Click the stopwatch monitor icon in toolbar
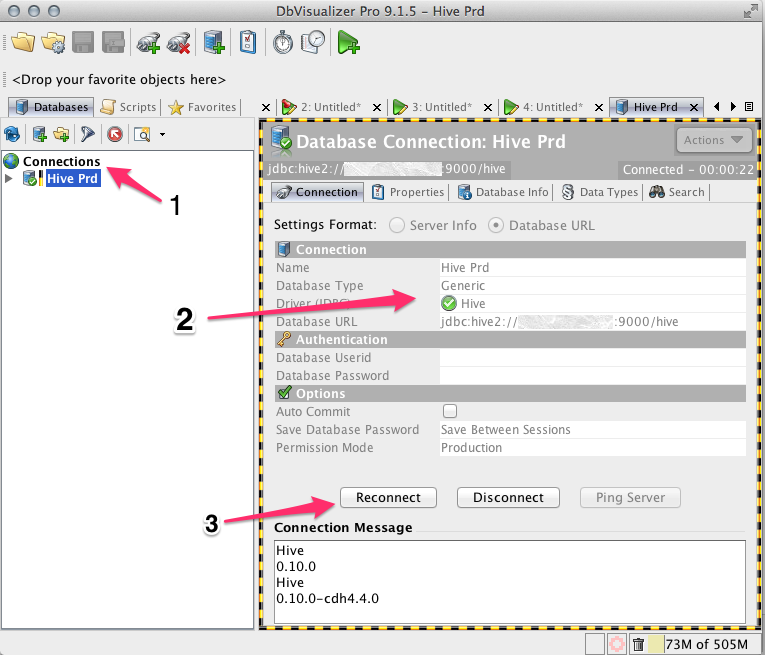The height and width of the screenshot is (655, 765). point(283,42)
